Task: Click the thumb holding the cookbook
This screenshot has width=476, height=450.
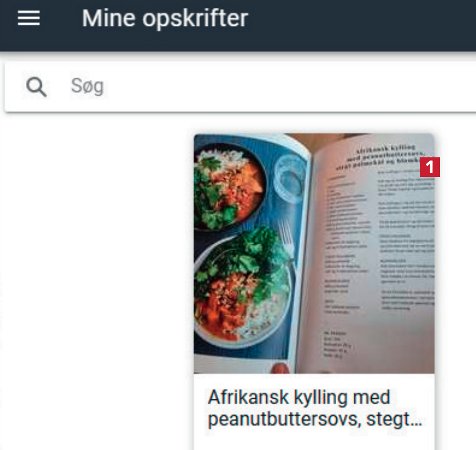Action: (280, 368)
